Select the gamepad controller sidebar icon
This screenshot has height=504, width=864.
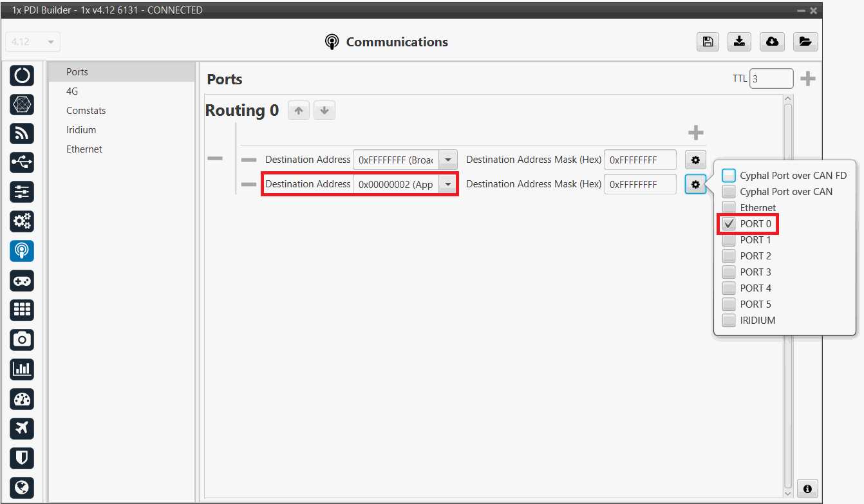(x=22, y=281)
